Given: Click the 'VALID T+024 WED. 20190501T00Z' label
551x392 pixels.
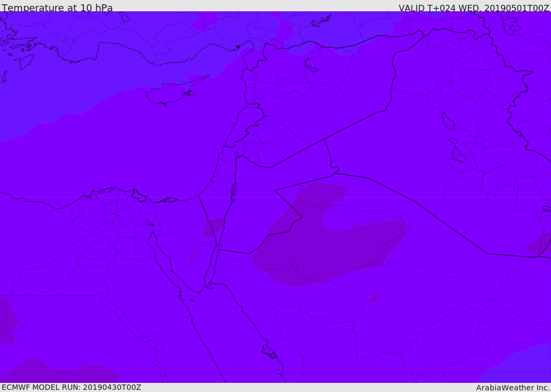Looking at the screenshot, I should point(474,8).
